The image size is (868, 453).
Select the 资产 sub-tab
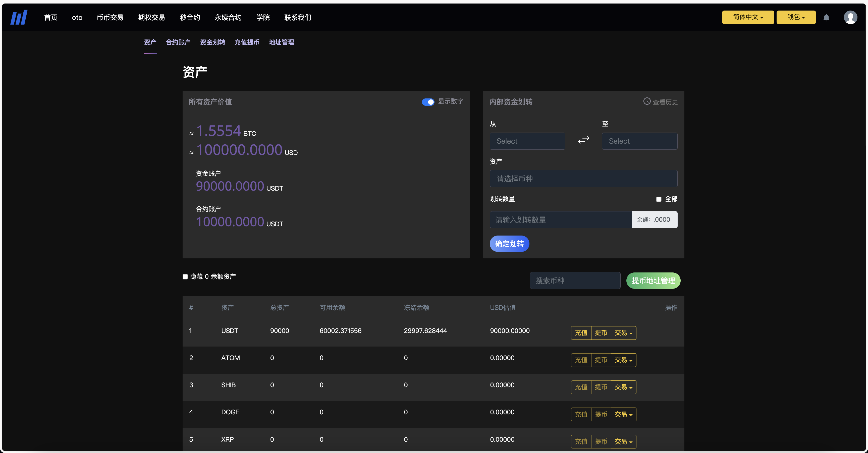point(150,42)
